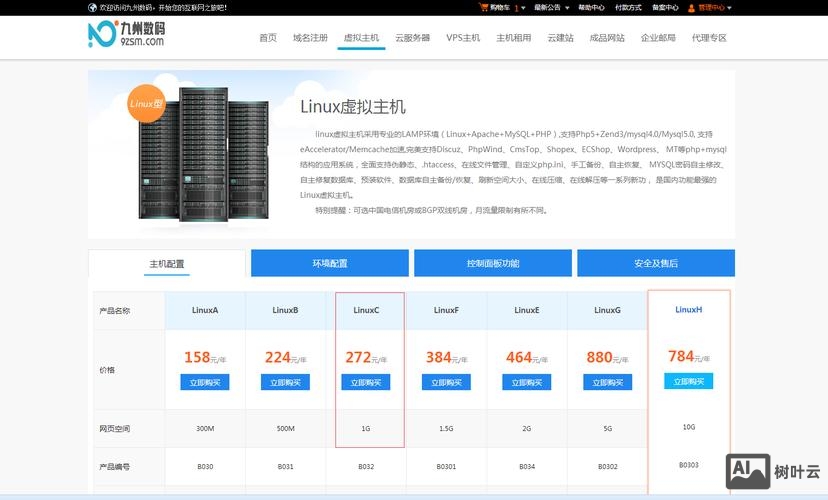Click the 784元/年 price

[689, 356]
